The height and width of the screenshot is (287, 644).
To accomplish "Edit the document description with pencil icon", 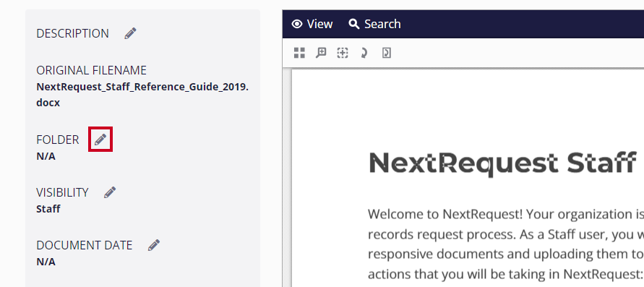I will [130, 33].
